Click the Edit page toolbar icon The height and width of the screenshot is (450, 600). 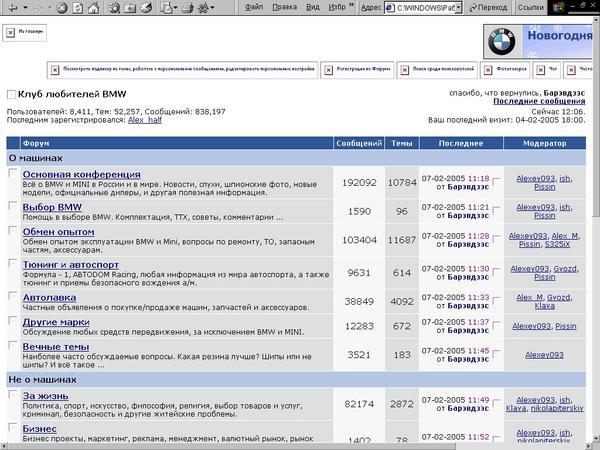[x=203, y=7]
